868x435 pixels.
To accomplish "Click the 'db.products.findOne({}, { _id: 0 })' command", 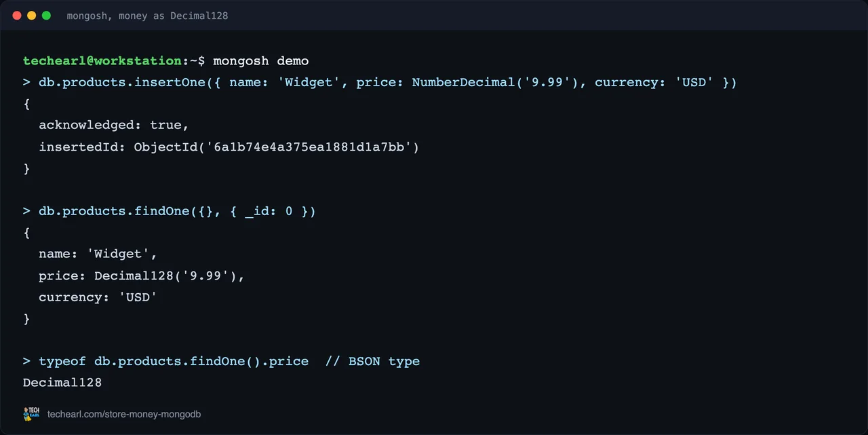I will (177, 211).
